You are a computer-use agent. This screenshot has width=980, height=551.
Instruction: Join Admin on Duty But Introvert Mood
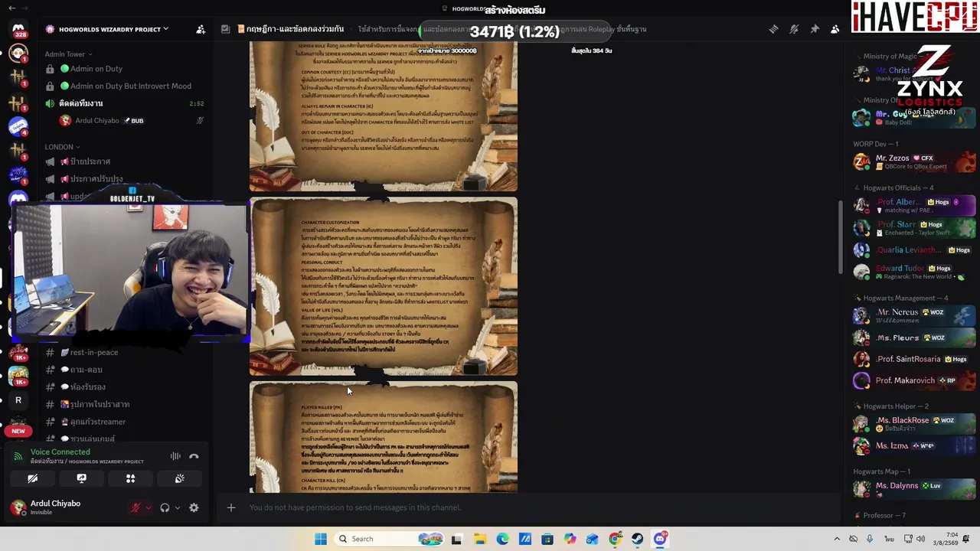pyautogui.click(x=124, y=86)
